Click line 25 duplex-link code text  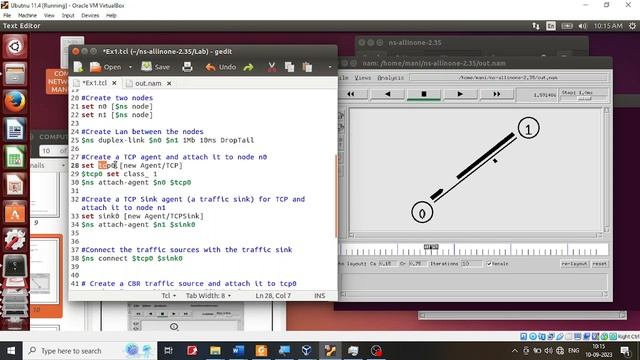pyautogui.click(x=168, y=140)
